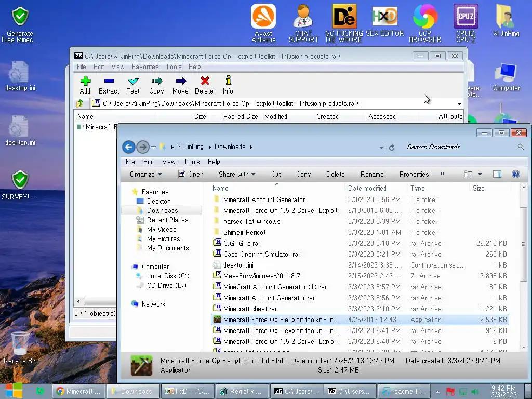Switch to Registry taskbar button
This screenshot has width=532, height=399.
pos(242,391)
